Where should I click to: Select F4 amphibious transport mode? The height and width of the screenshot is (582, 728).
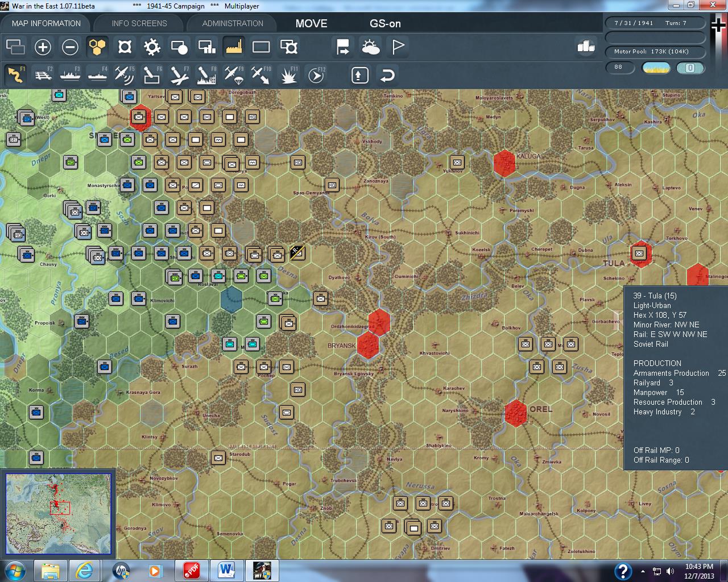coord(97,74)
